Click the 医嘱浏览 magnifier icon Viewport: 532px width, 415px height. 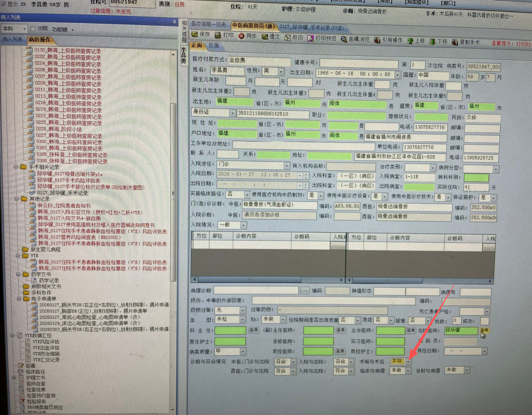(344, 39)
